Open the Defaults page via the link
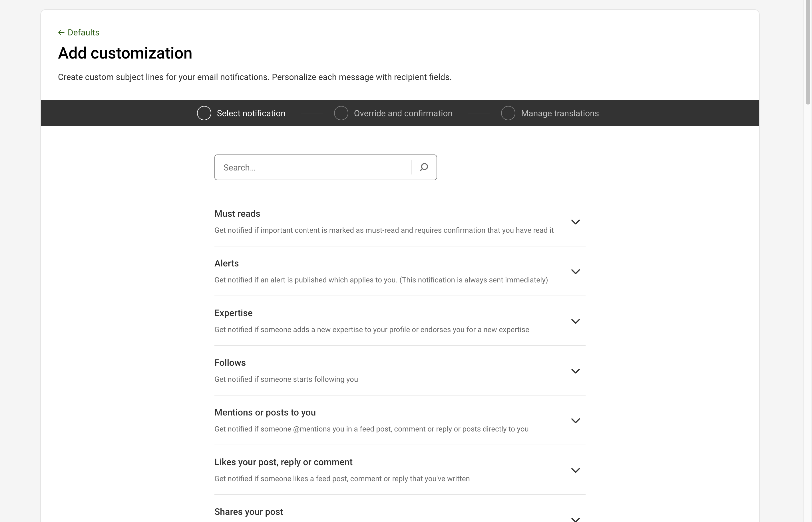 click(83, 32)
